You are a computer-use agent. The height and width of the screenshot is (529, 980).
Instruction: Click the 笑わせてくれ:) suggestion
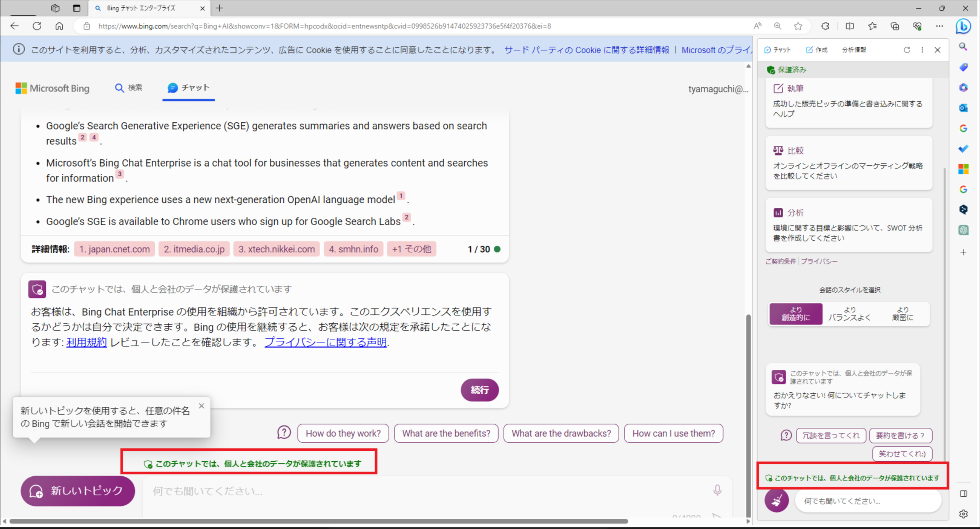click(x=902, y=454)
